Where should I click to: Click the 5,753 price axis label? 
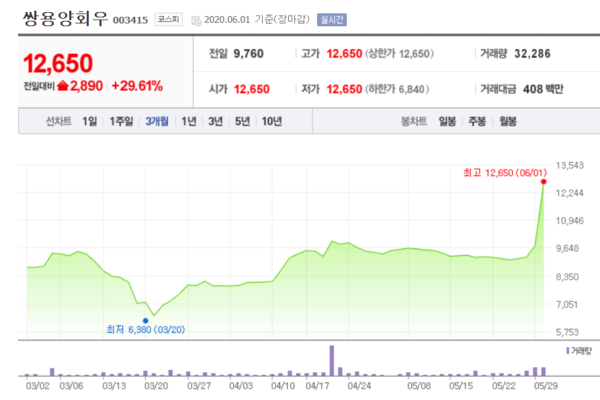(x=567, y=332)
